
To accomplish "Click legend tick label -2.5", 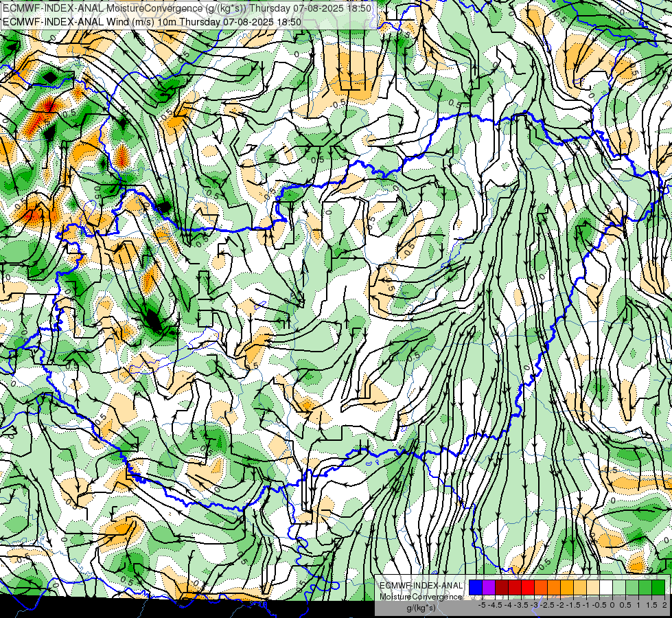I will [x=548, y=605].
